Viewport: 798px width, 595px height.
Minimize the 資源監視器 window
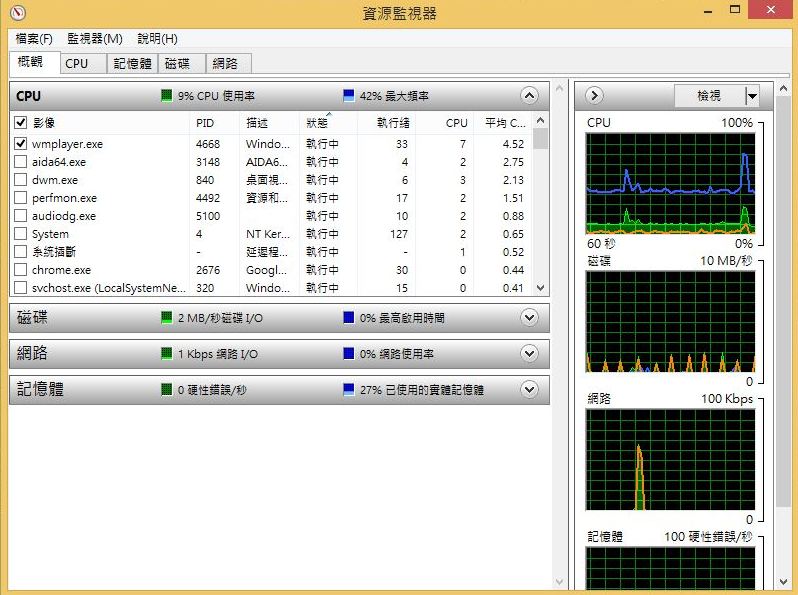click(x=708, y=10)
